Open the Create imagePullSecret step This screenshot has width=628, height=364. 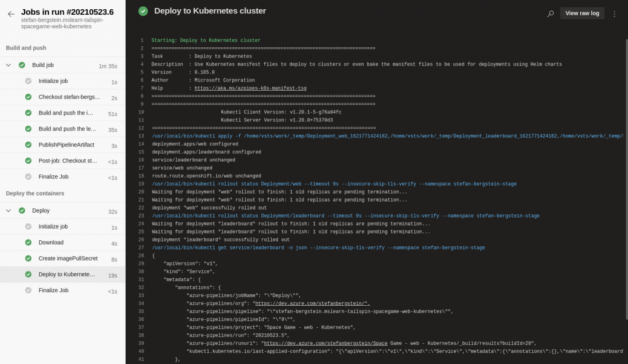click(x=63, y=259)
